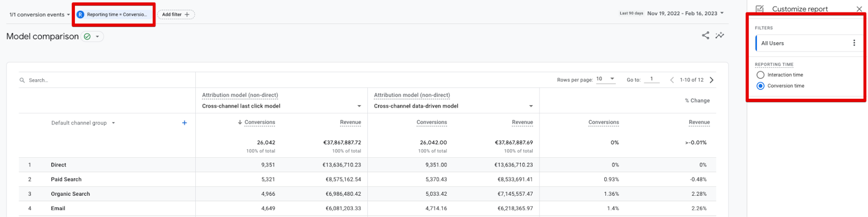Click the Customize report chart icon
This screenshot has height=217, width=868.
(x=759, y=9)
